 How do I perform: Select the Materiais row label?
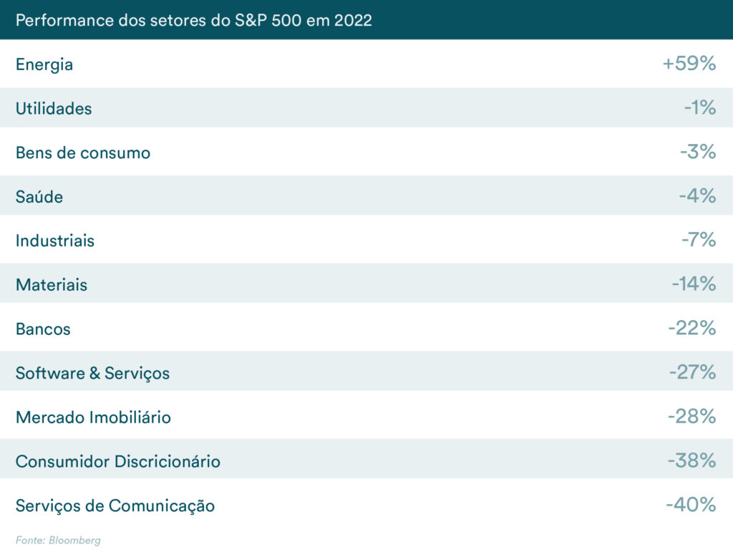(x=52, y=285)
